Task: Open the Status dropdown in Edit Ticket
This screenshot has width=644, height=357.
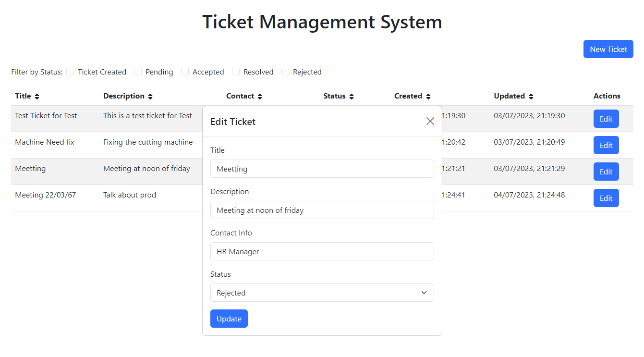Action: (322, 293)
